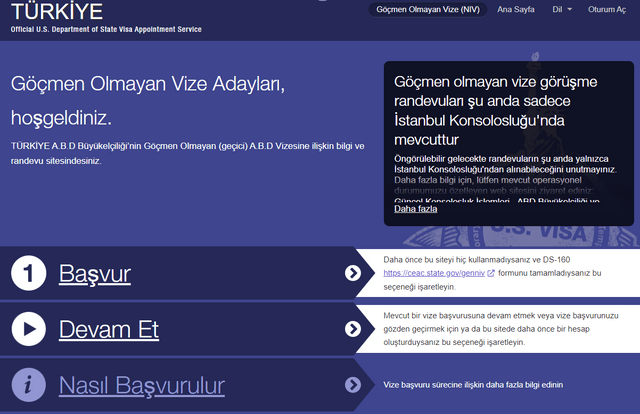Screen dimensions: 640x414
Task: Click the TÜRKİYE site title
Action: pyautogui.click(x=57, y=11)
